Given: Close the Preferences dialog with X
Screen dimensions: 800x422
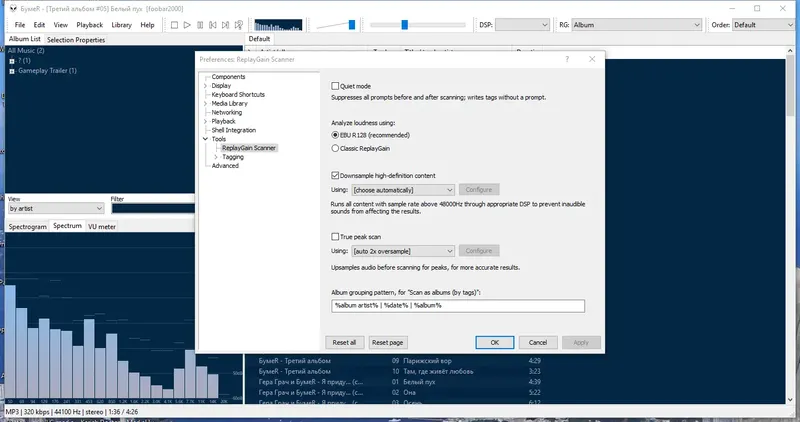Looking at the screenshot, I should coord(592,59).
